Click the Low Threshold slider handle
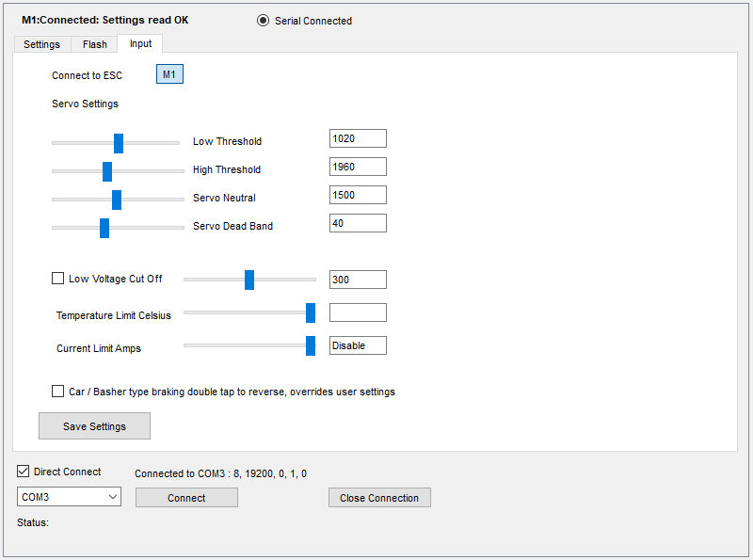This screenshot has height=560, width=753. [x=119, y=143]
